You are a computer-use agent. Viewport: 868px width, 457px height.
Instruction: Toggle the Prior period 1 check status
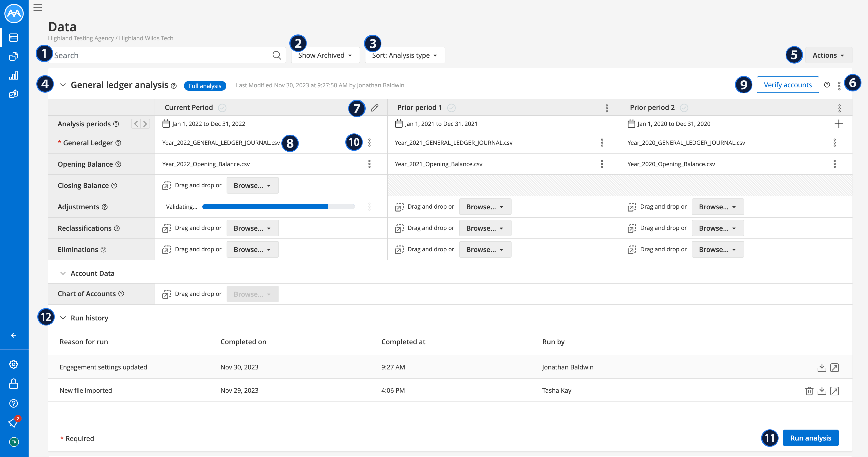point(451,108)
